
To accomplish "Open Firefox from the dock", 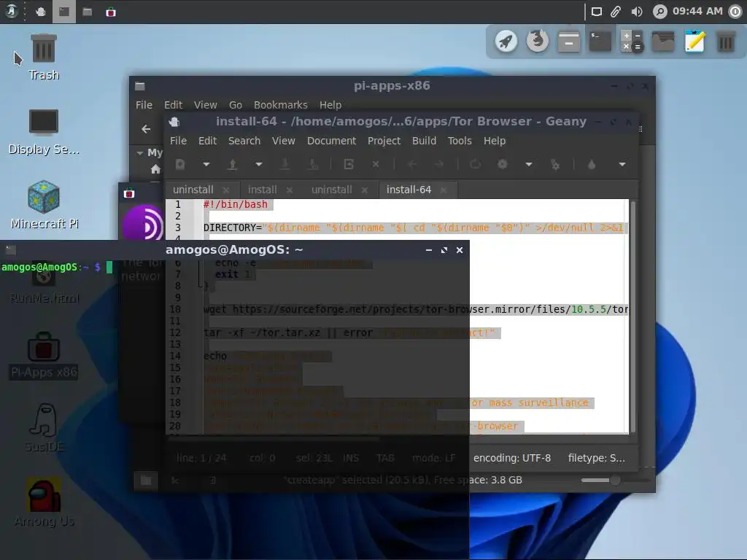I will tap(538, 41).
